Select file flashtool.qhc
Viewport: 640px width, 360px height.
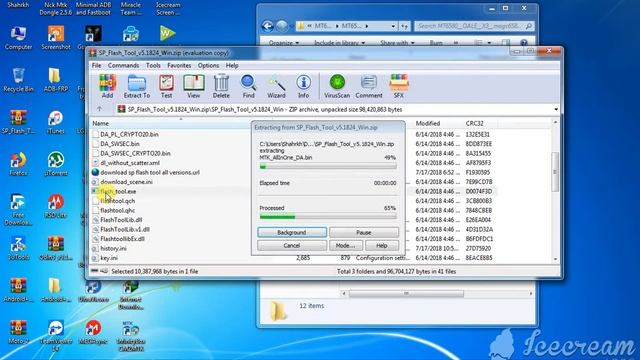(118, 210)
